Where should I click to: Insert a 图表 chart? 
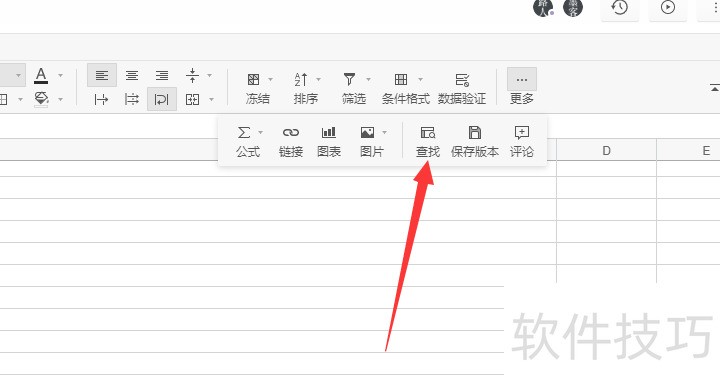click(x=329, y=141)
